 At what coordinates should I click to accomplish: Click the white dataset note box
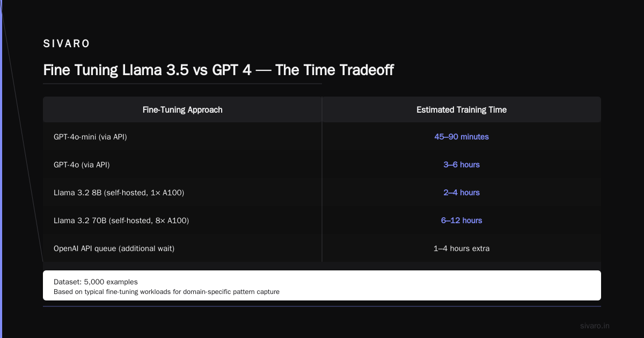322,285
